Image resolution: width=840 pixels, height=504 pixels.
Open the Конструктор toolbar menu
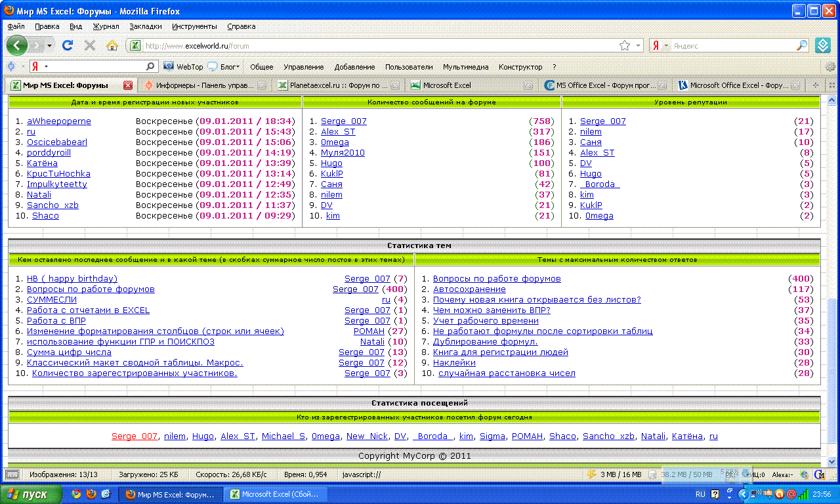(520, 66)
